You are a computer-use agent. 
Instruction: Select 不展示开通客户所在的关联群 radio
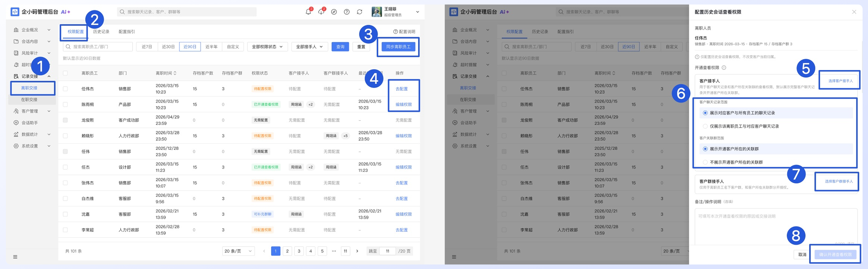pos(705,162)
